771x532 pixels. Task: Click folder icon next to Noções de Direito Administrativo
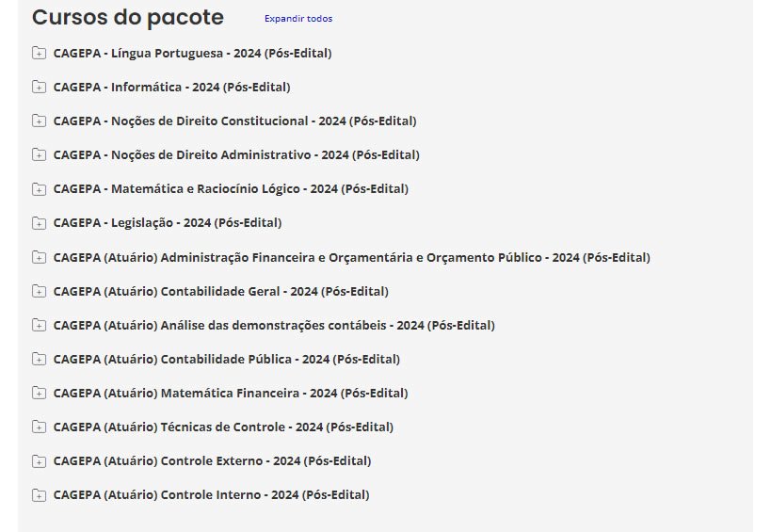click(x=39, y=155)
